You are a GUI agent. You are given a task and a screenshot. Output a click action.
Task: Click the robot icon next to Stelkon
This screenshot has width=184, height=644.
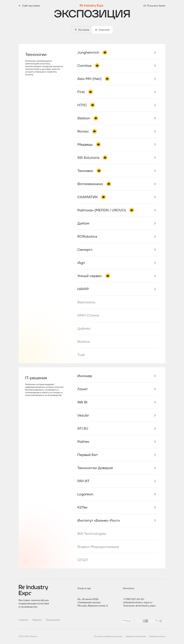pos(96,118)
